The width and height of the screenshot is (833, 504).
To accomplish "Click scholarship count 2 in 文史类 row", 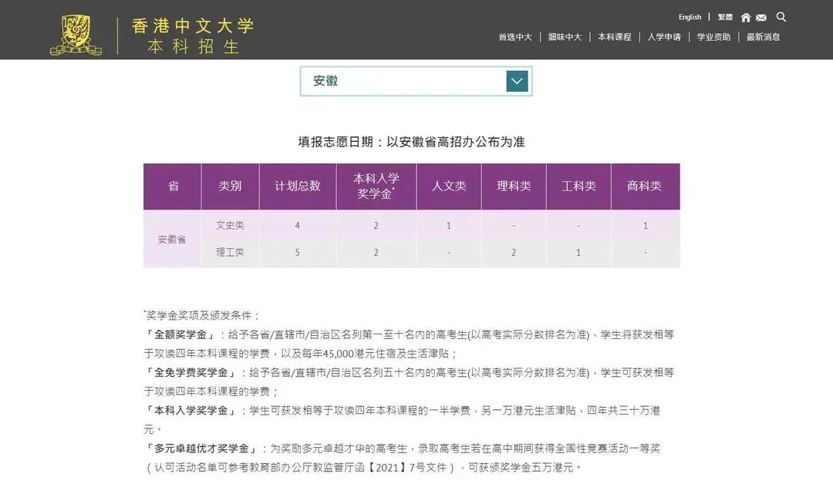I will click(x=376, y=226).
